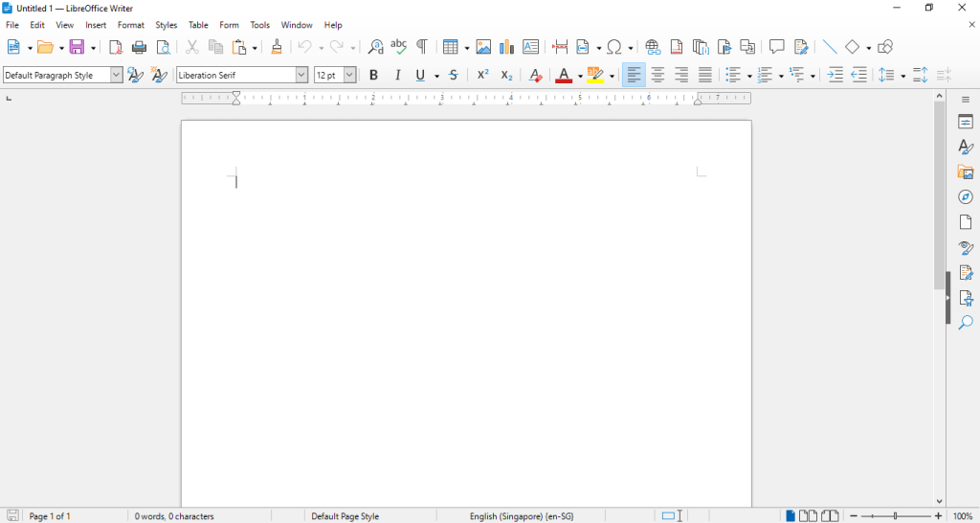Select Book view layout in status bar
980x523 pixels.
(x=830, y=516)
